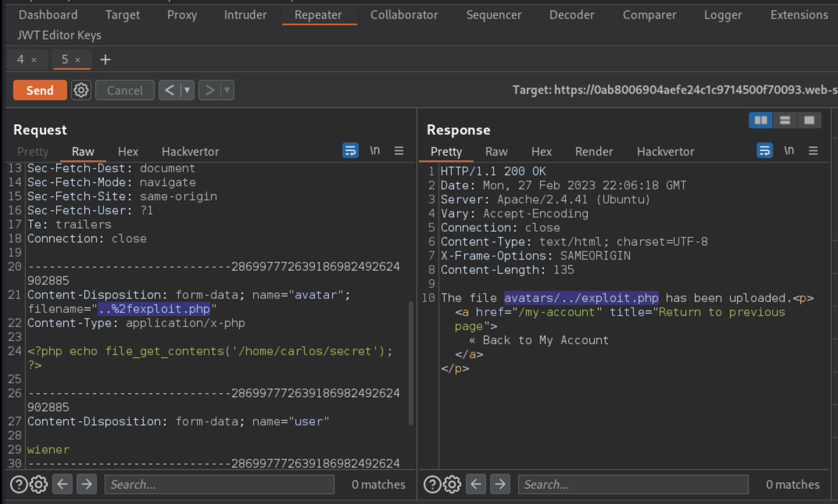Open Response search settings gear
The height and width of the screenshot is (504, 838).
pyautogui.click(x=452, y=484)
